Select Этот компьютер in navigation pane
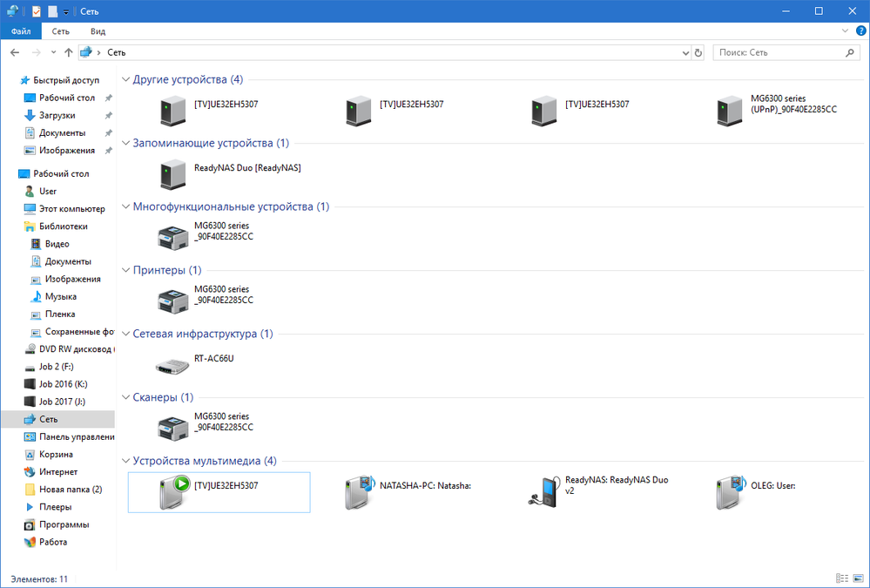Viewport: 870px width, 588px height. click(71, 209)
